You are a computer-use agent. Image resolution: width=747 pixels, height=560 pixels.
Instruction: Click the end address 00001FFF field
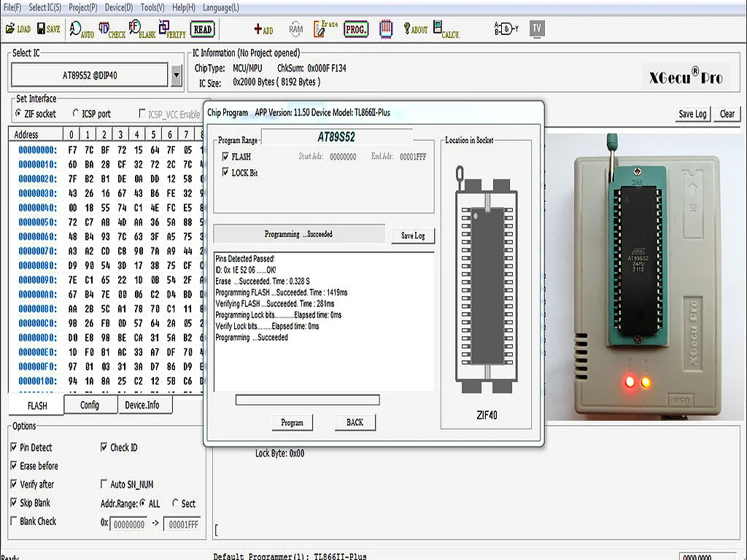182,524
